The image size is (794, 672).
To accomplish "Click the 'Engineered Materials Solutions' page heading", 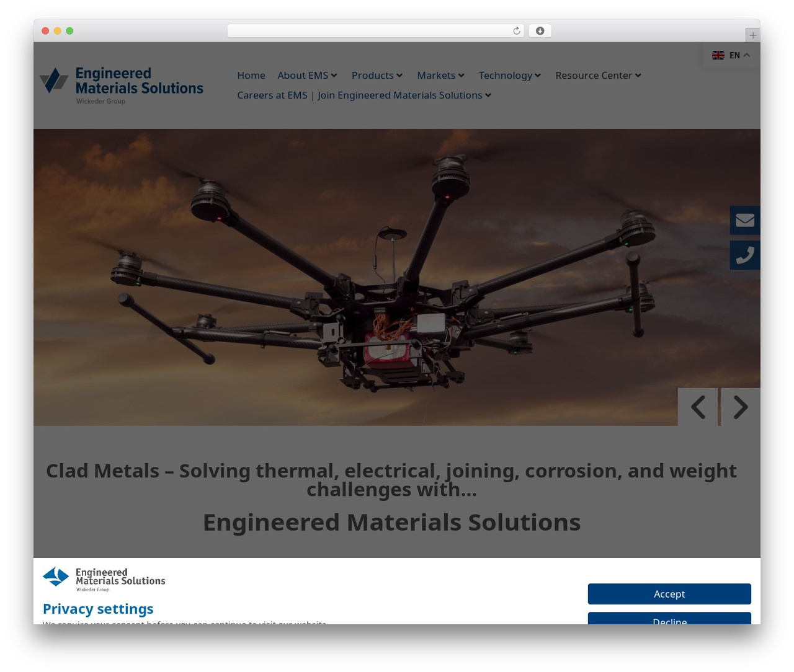I will (391, 523).
